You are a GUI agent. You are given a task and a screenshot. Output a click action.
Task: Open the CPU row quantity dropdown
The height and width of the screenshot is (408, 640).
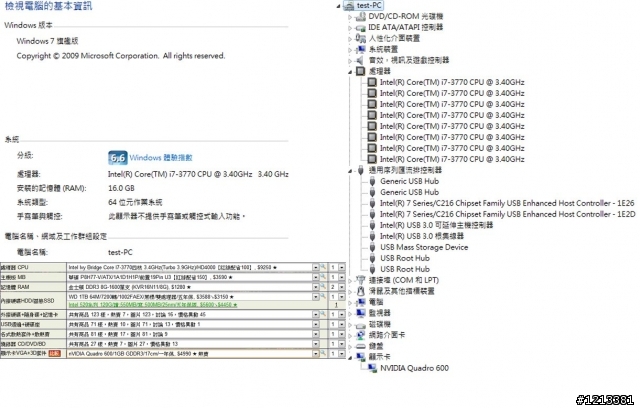[x=342, y=267]
